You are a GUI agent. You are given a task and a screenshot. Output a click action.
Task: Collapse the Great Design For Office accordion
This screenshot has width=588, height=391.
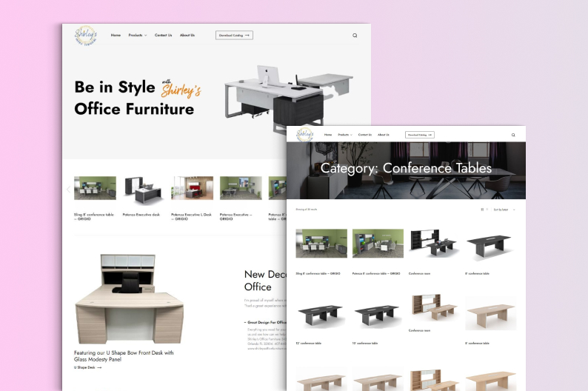(245, 322)
